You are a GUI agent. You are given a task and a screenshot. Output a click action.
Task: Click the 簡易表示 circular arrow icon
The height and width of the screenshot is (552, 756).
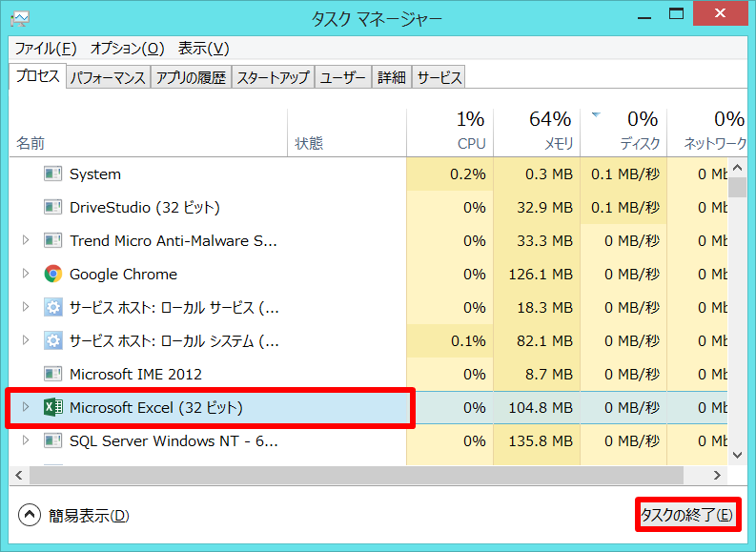pyautogui.click(x=30, y=515)
